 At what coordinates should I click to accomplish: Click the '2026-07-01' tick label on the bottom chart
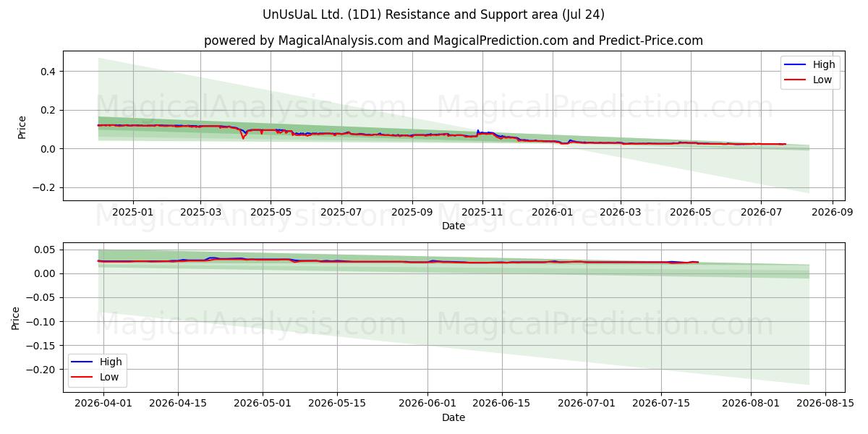coord(588,404)
